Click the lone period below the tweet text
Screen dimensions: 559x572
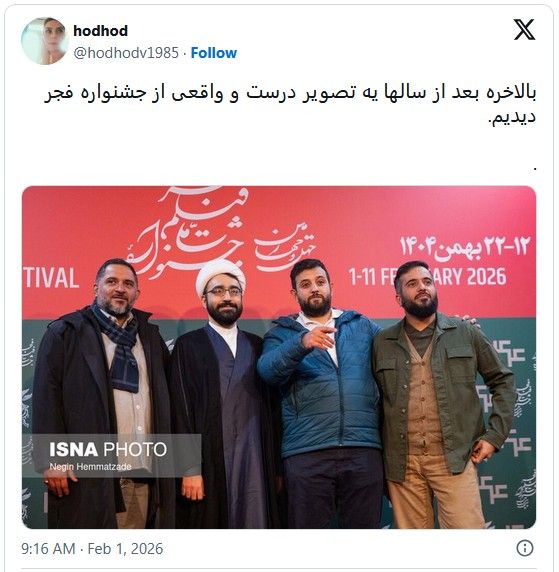click(535, 169)
